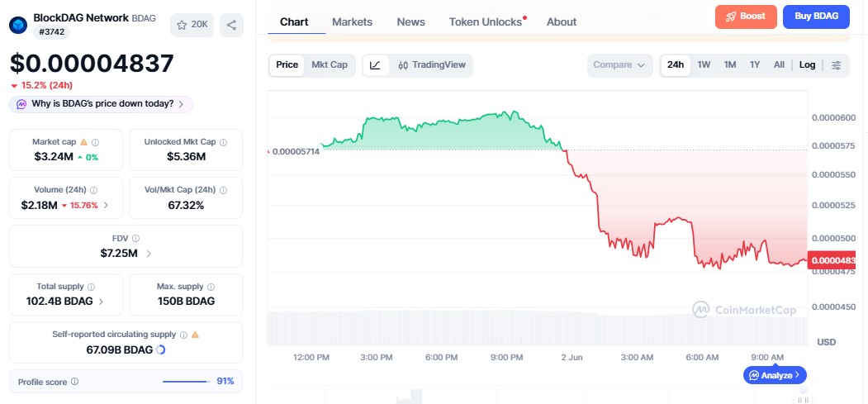Screen dimensions: 868x404
Task: Set chart range to 1W
Action: (x=704, y=64)
